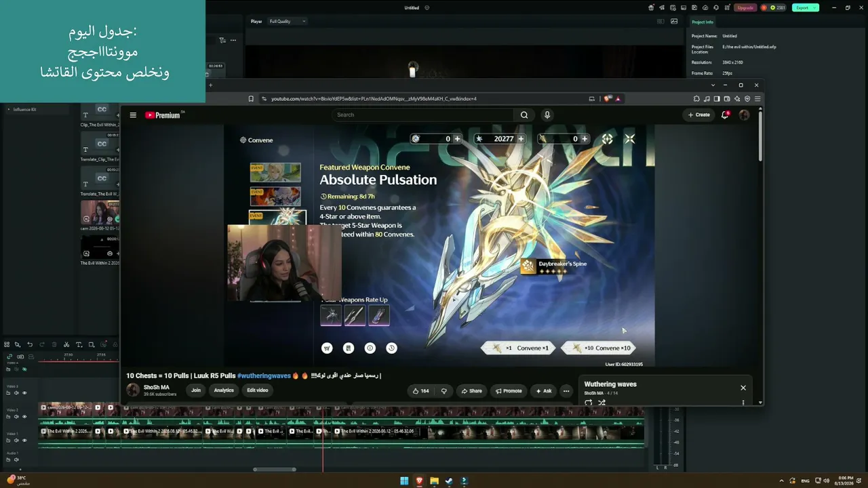Share the YouTube video
This screenshot has width=868, height=488.
472,391
